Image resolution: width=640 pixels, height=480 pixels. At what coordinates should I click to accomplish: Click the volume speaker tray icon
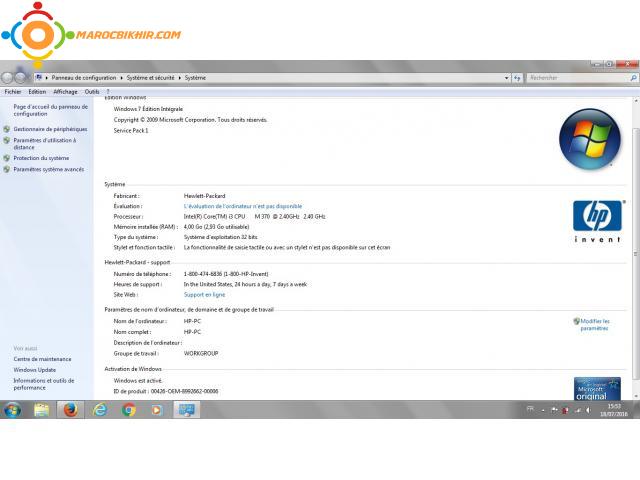[x=589, y=410]
